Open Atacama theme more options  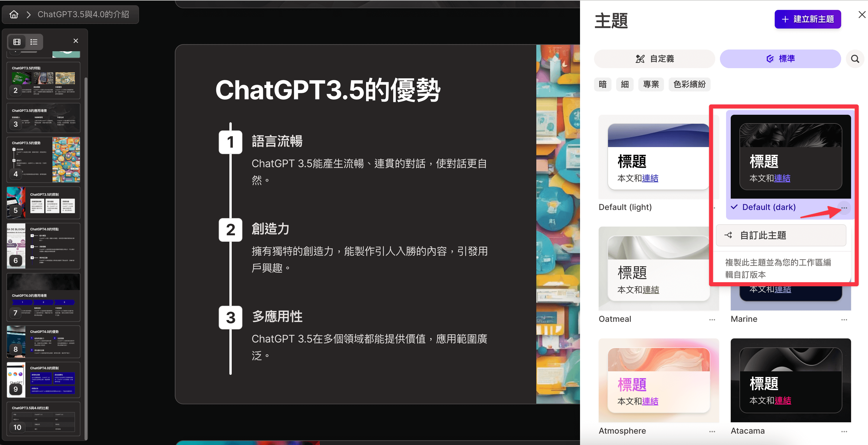point(844,431)
